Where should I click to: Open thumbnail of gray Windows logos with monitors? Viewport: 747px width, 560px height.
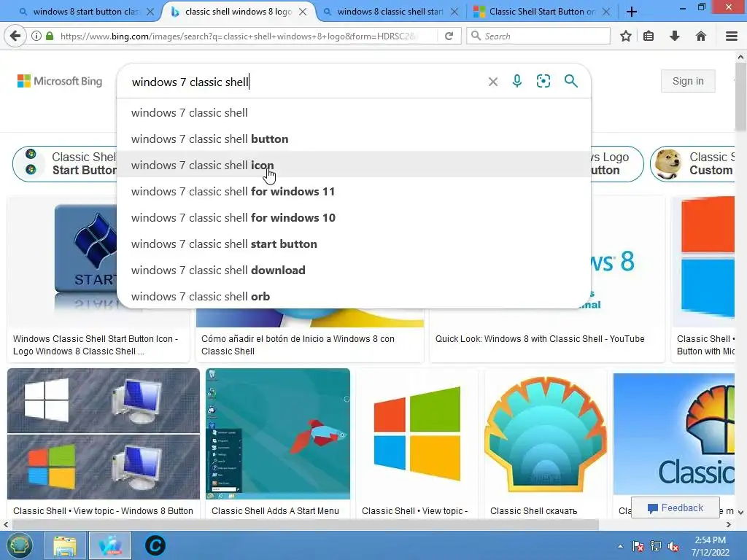pyautogui.click(x=104, y=434)
